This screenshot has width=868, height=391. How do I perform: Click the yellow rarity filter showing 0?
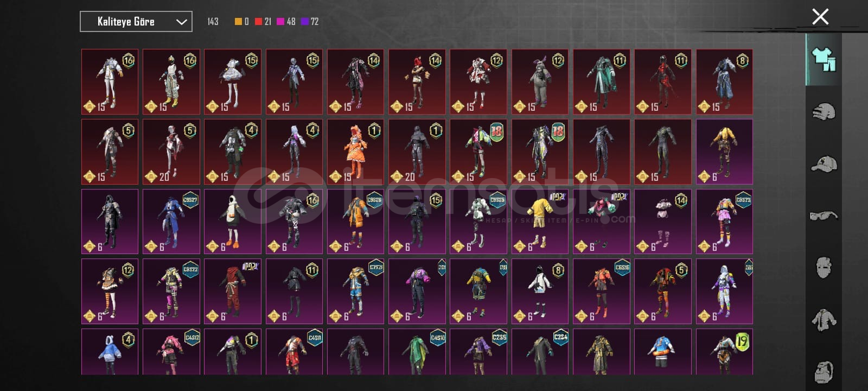point(242,22)
